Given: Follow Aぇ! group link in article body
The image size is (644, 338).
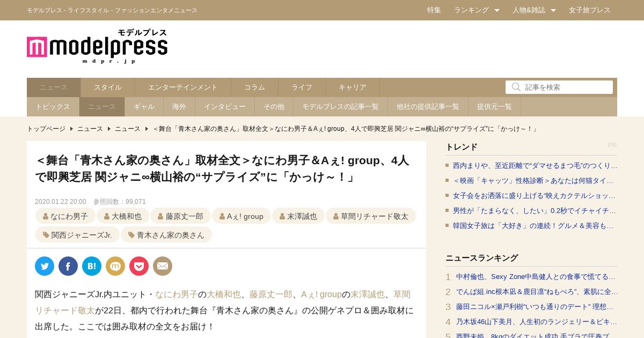Looking at the screenshot, I should pyautogui.click(x=321, y=295).
